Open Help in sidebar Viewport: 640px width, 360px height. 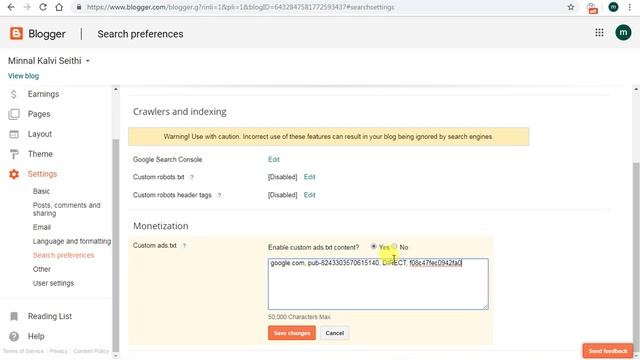pos(36,336)
